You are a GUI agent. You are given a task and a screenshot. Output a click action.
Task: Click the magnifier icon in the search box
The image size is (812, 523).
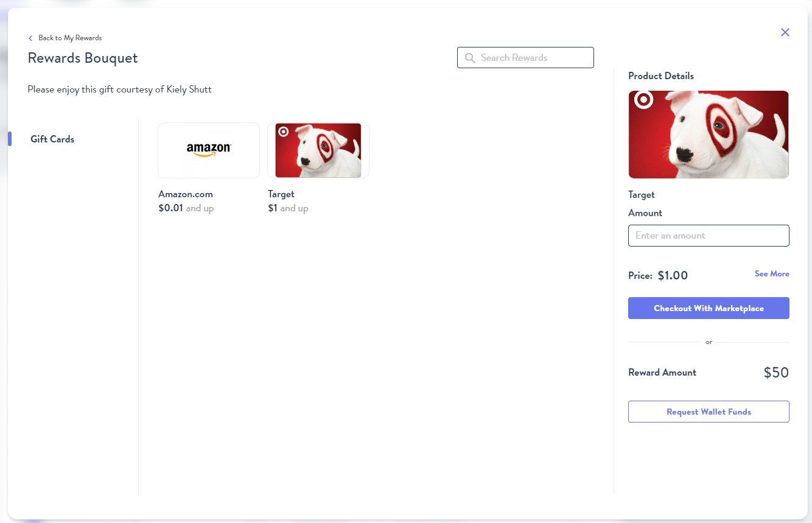point(470,58)
